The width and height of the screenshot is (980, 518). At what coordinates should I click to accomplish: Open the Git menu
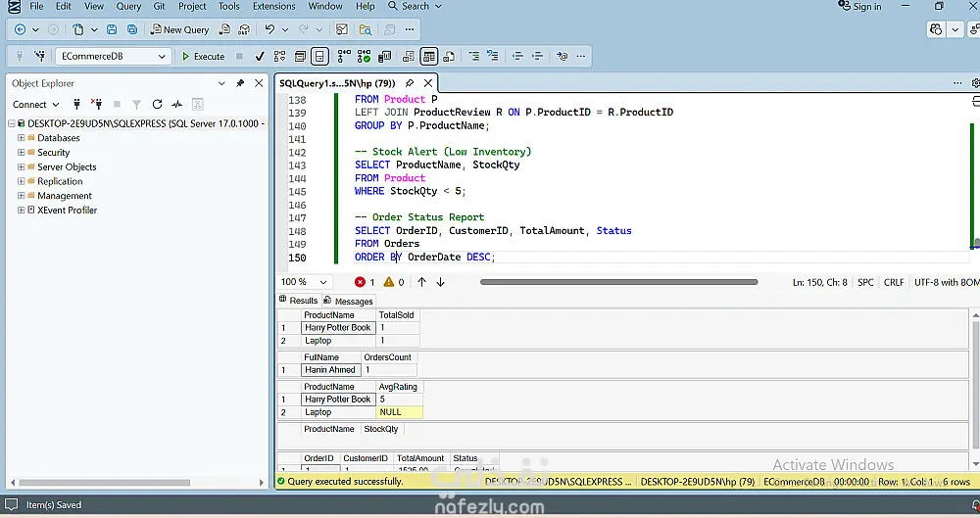[x=160, y=6]
